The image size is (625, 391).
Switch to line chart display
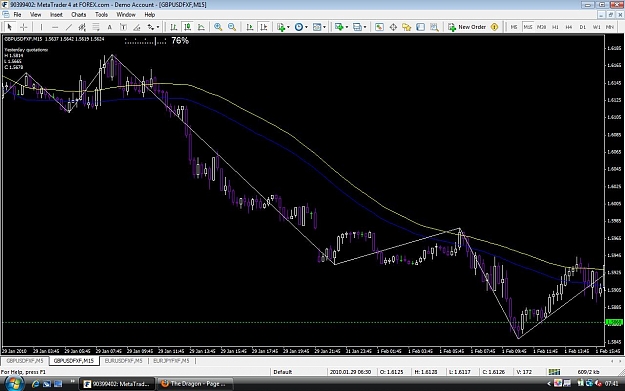point(201,27)
